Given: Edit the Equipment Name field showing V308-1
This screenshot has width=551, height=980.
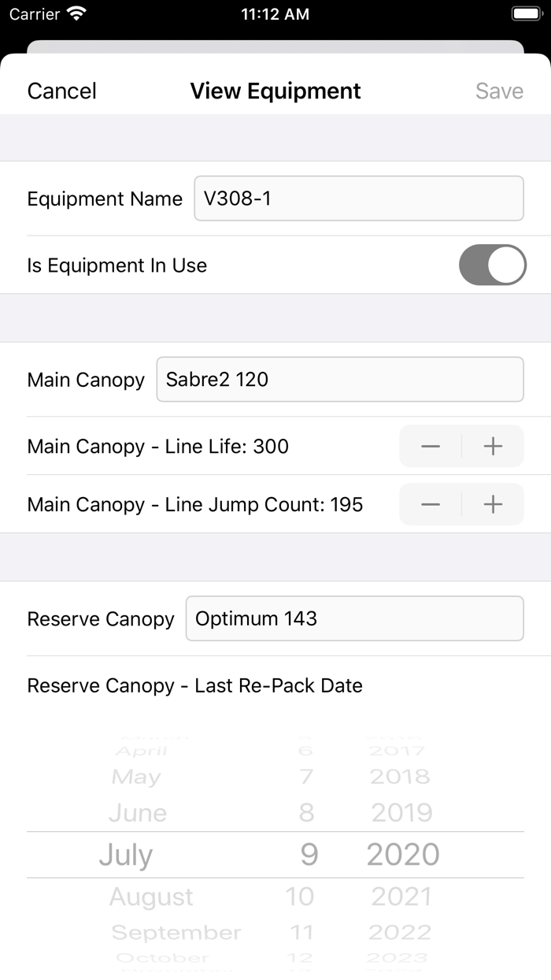Looking at the screenshot, I should [359, 199].
